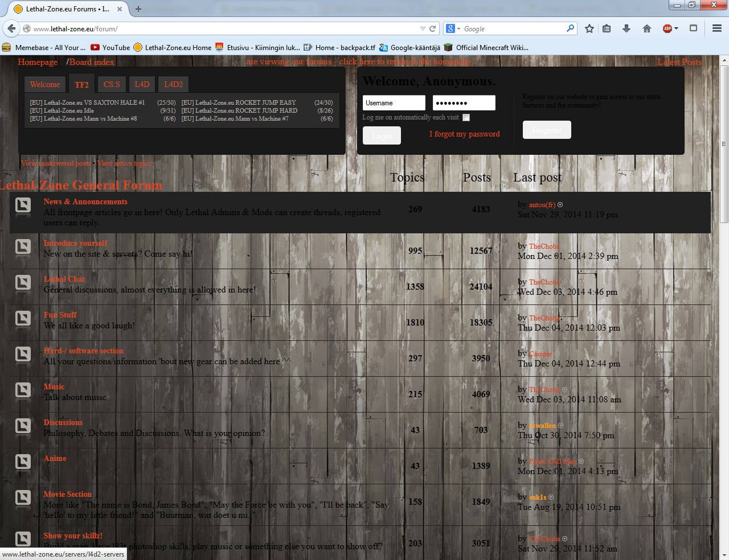729x560 pixels.
Task: Click the News & Announcements forum icon
Action: [x=23, y=205]
